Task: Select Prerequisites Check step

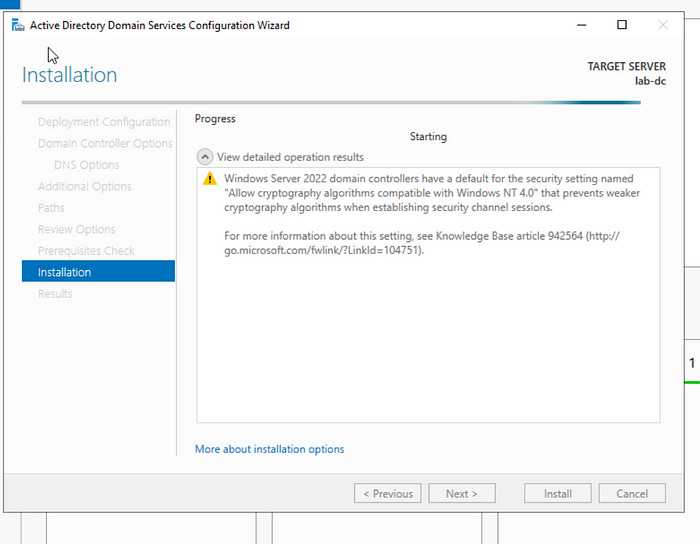Action: coord(86,250)
